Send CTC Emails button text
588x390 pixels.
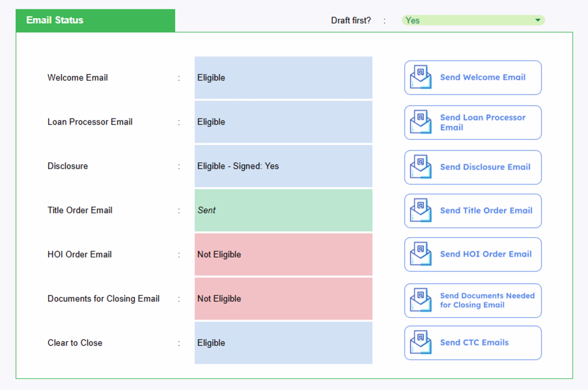(x=475, y=342)
